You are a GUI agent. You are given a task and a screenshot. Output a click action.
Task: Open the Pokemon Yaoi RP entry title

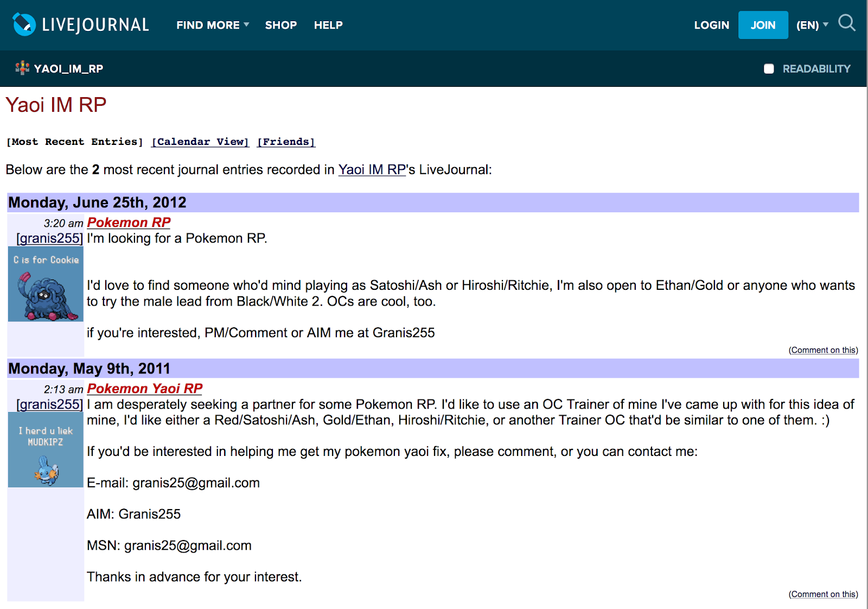tap(144, 389)
